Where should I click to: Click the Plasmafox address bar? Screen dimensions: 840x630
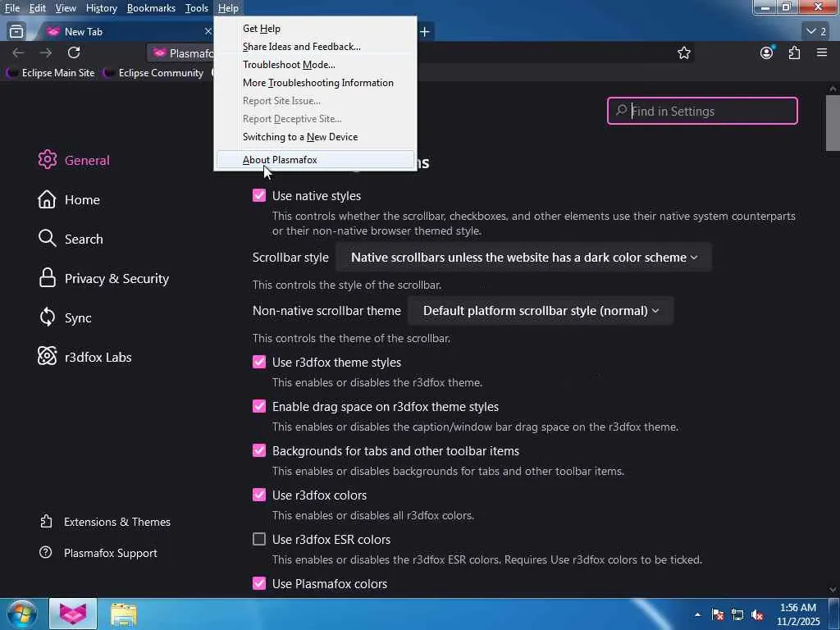click(x=421, y=52)
